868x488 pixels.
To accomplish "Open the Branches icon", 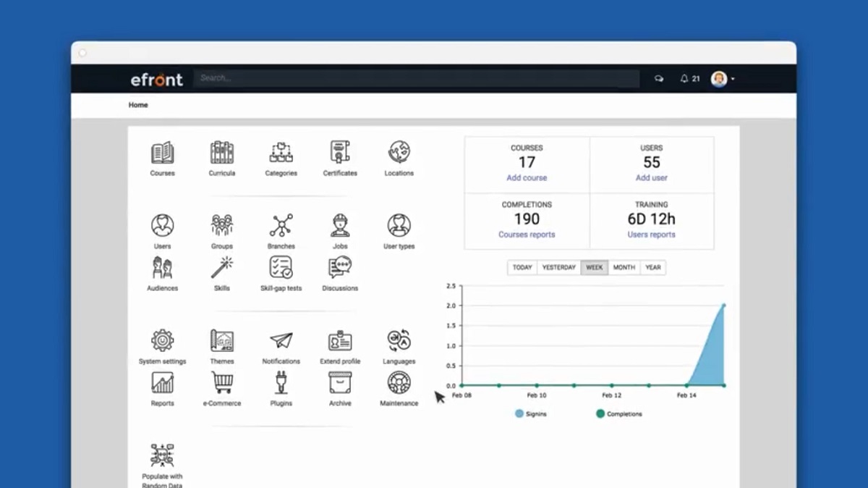I will [x=281, y=227].
